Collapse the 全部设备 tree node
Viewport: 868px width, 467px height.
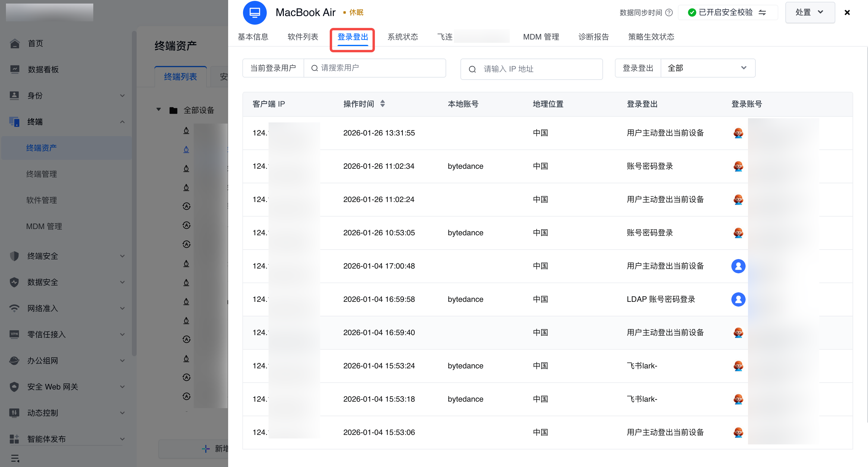[x=158, y=110]
